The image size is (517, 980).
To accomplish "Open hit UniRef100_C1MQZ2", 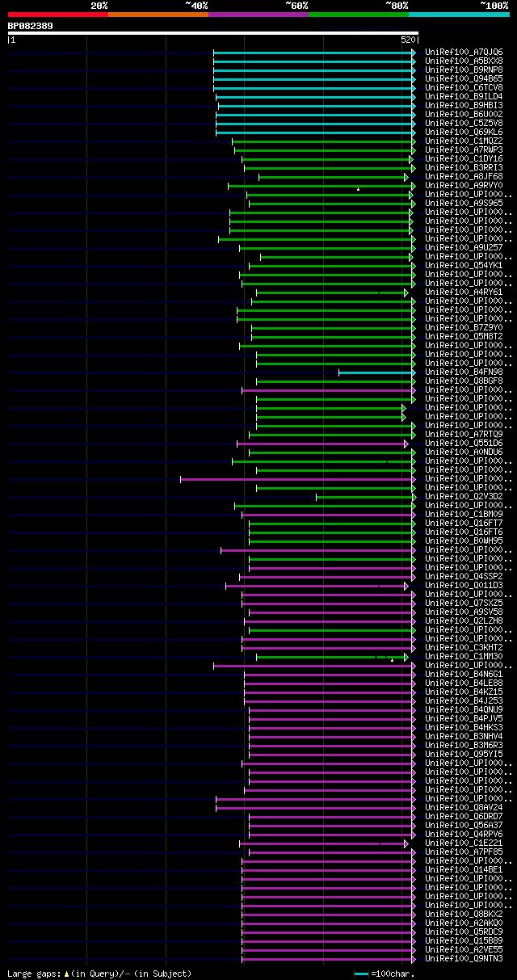I will pos(464,141).
